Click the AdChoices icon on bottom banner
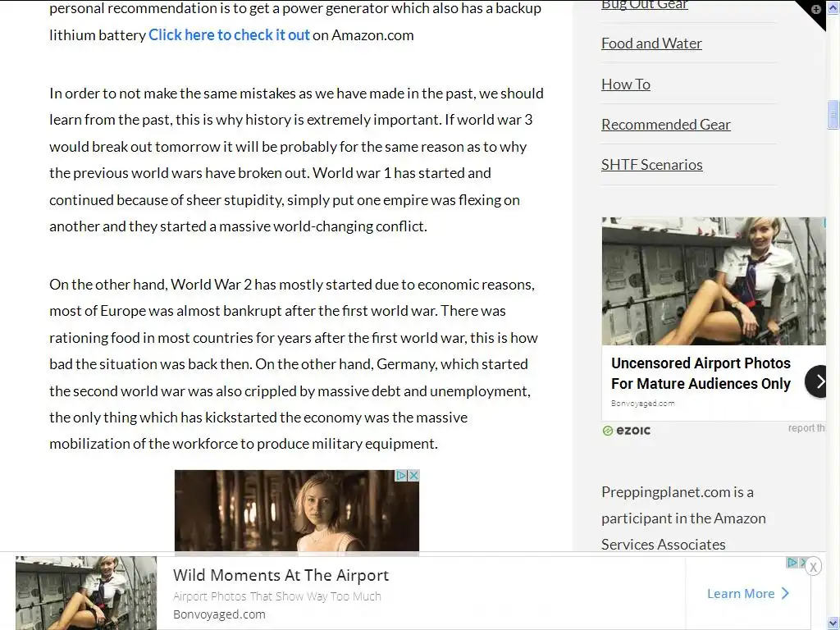The height and width of the screenshot is (630, 840). (792, 563)
